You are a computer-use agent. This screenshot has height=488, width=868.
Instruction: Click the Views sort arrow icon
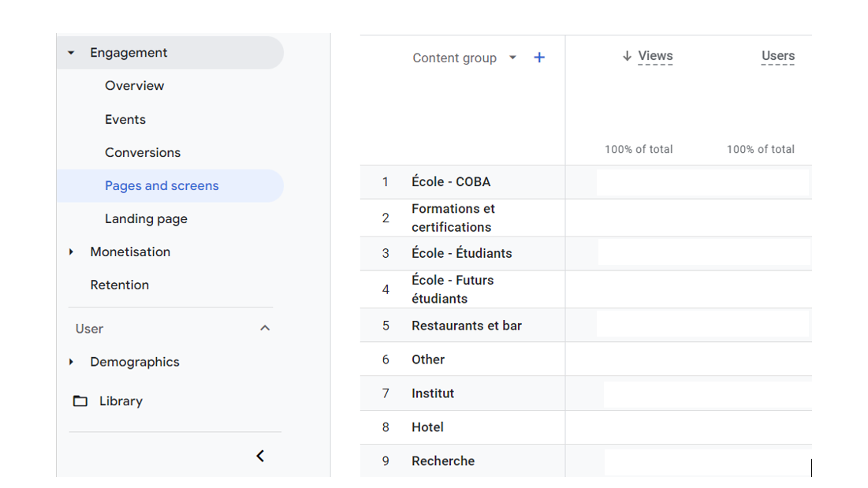click(x=627, y=56)
